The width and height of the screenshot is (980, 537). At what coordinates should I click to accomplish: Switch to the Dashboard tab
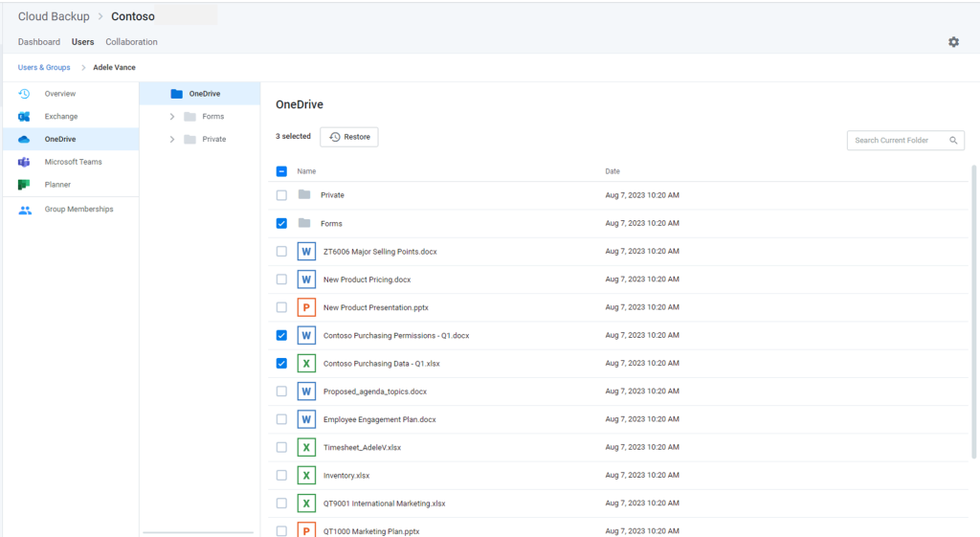coord(38,42)
